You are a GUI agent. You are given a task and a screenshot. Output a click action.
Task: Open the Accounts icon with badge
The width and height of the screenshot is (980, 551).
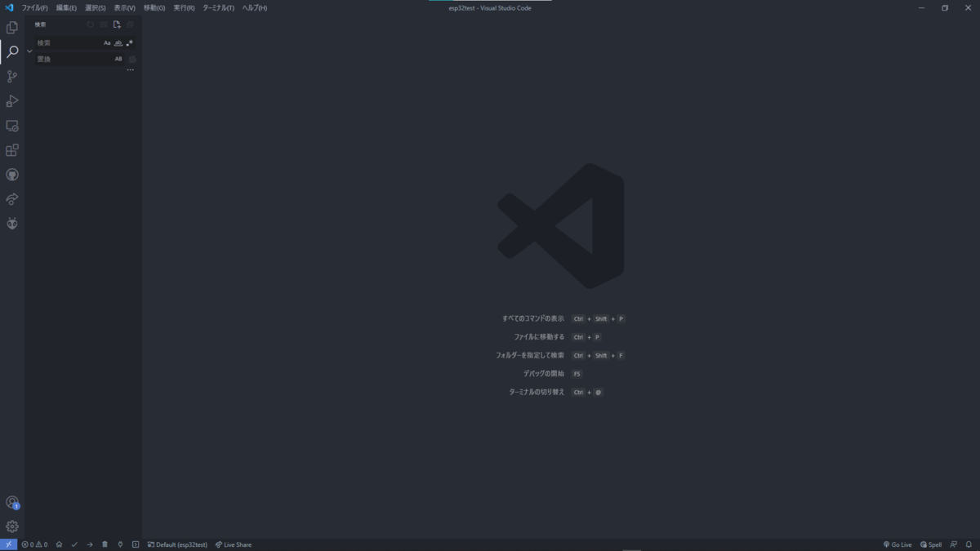pyautogui.click(x=12, y=503)
